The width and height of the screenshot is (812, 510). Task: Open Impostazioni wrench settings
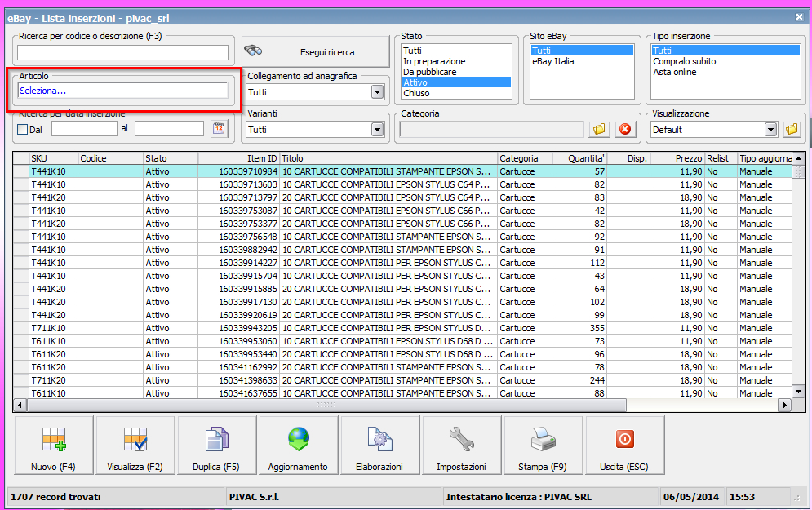461,445
